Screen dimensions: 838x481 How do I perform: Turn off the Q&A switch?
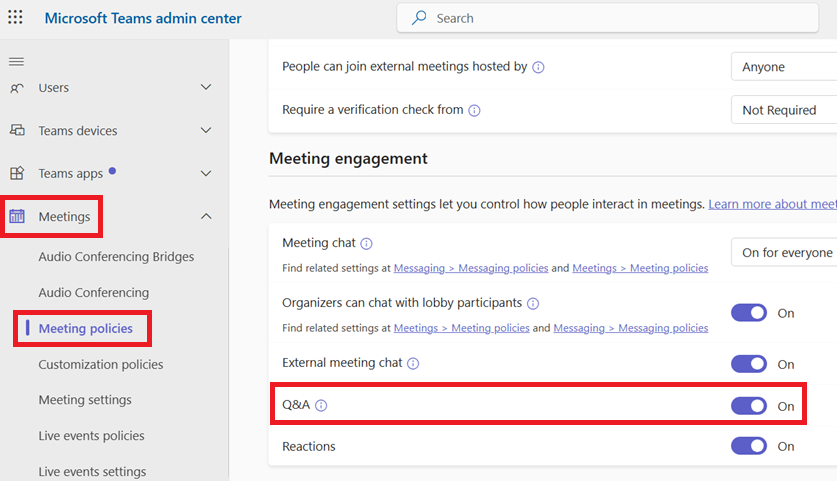(x=749, y=406)
